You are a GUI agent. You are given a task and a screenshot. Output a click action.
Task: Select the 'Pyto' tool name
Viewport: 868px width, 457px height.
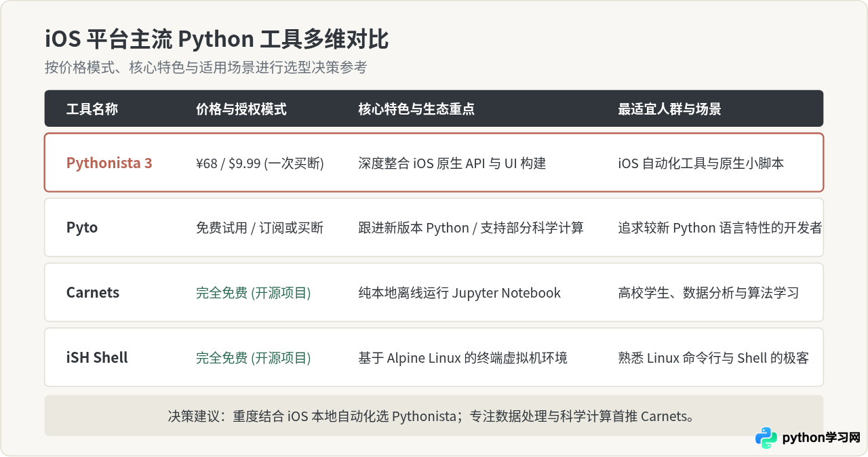[82, 228]
